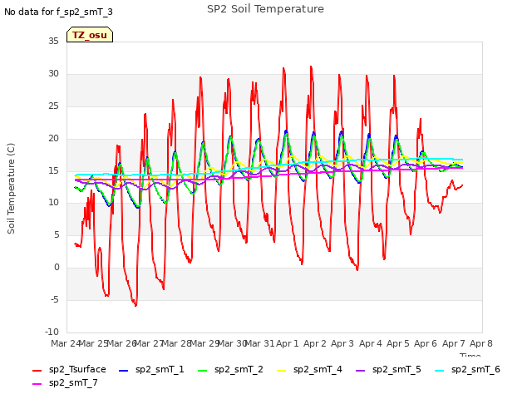Viewport: 532px width, 399px height.
Task: Toggle sp2_smT_6 legend entry
Action: pyautogui.click(x=467, y=369)
